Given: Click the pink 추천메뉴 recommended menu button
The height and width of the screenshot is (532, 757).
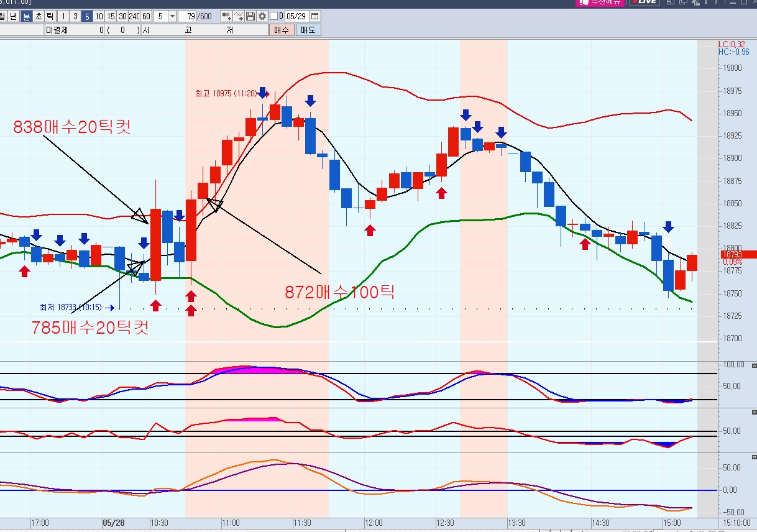Looking at the screenshot, I should click(x=599, y=2).
